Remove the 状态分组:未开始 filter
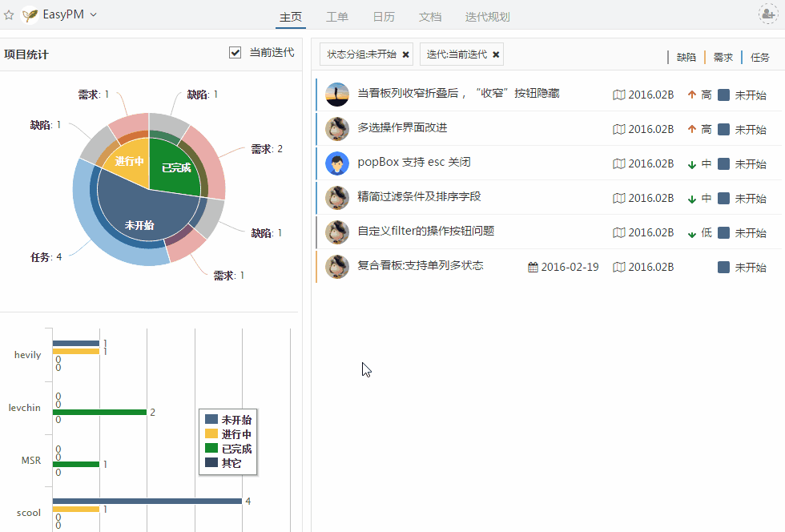 pos(405,54)
